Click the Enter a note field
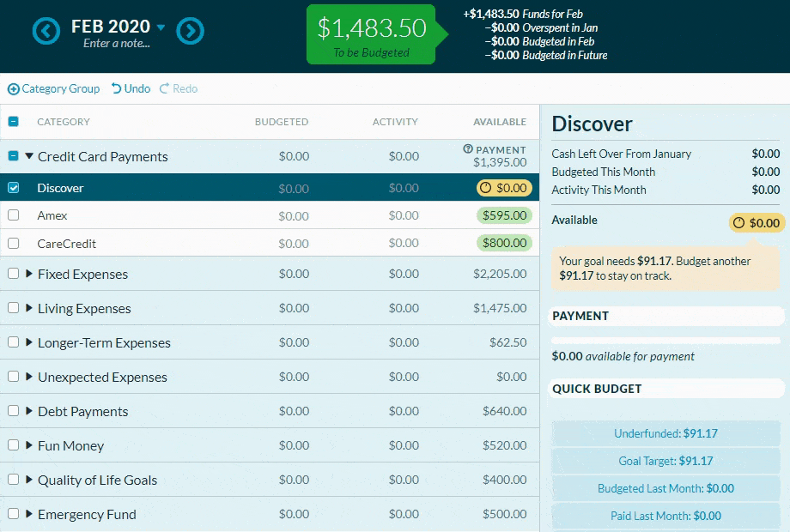This screenshot has width=790, height=532. [117, 43]
